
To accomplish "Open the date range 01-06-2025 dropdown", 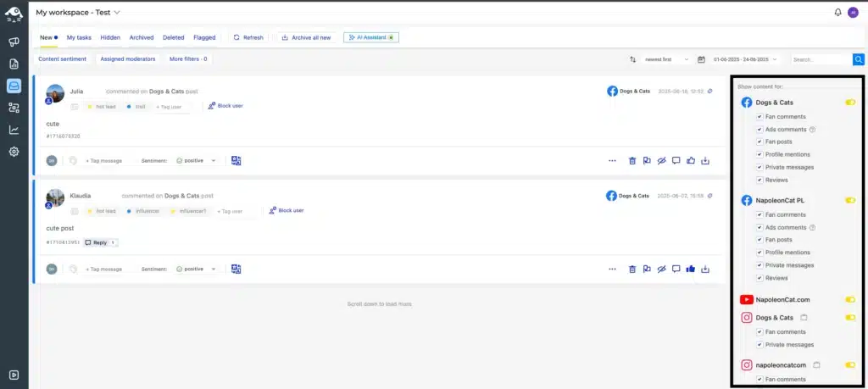I will [745, 59].
